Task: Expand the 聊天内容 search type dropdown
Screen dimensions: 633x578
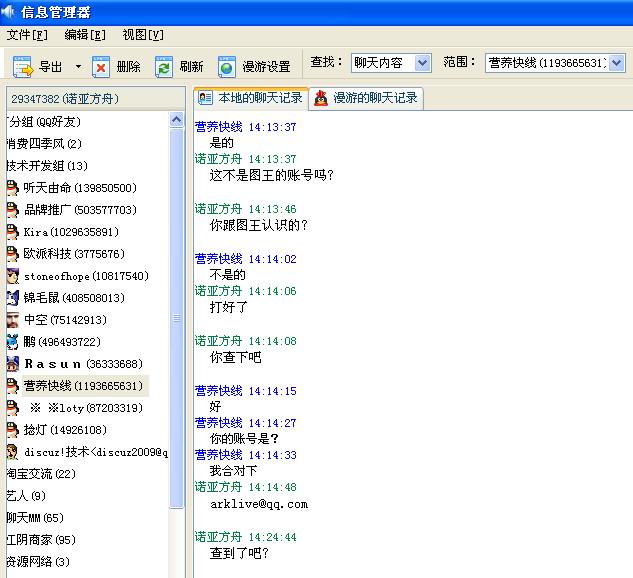Action: (x=422, y=63)
